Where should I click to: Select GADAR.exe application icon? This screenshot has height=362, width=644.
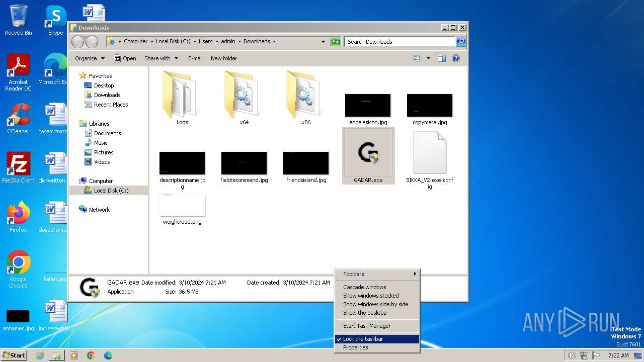tap(368, 156)
